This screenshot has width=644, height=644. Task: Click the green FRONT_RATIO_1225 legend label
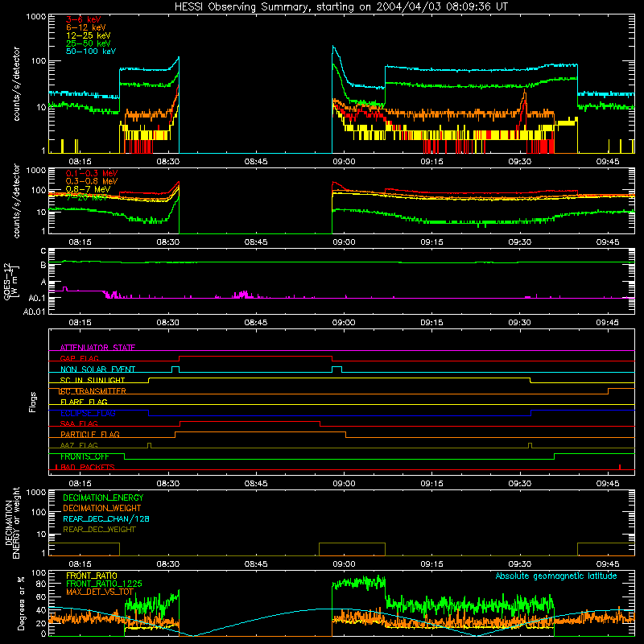pos(104,584)
